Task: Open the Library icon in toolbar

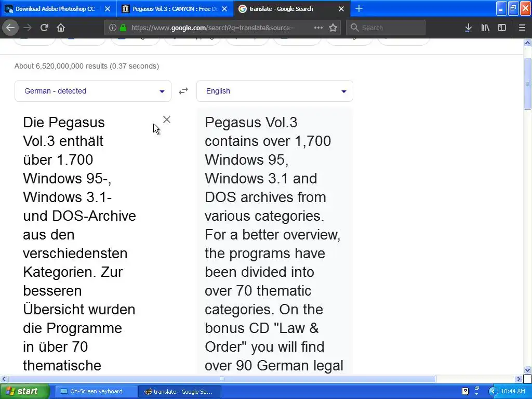Action: click(485, 28)
